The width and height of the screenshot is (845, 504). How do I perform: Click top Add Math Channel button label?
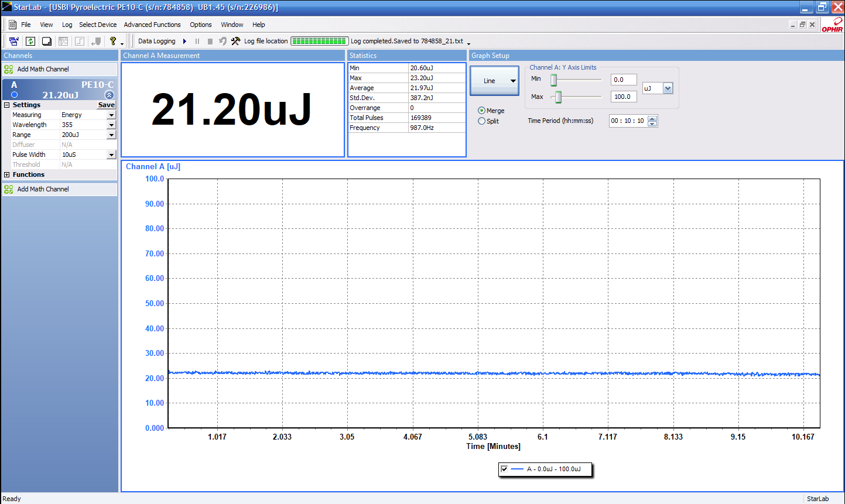43,69
